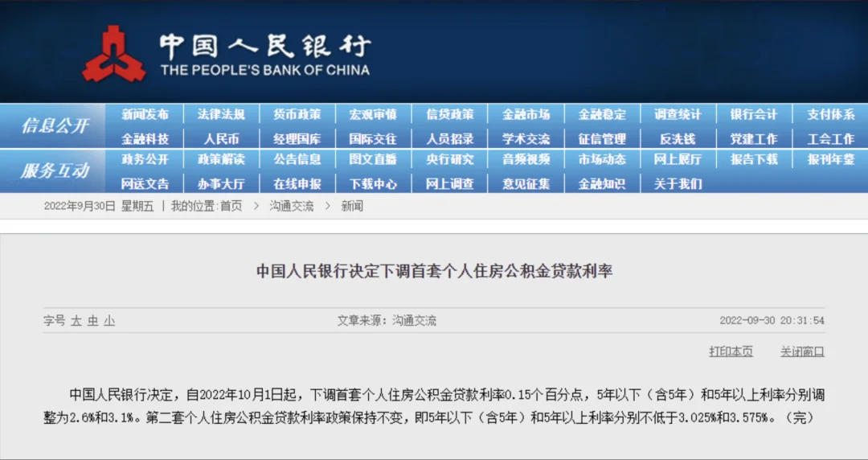Visit 网上展厅 page
This screenshot has width=868, height=460.
click(x=678, y=159)
